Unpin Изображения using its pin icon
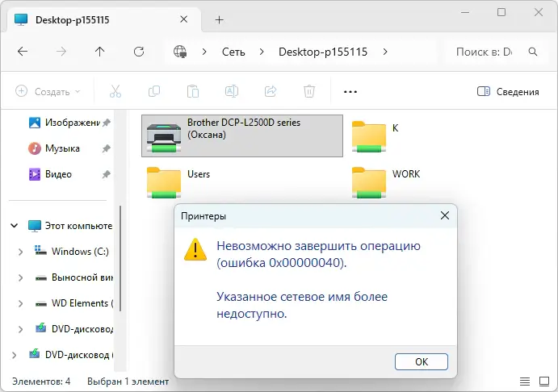Image resolution: width=558 pixels, height=392 pixels. [x=106, y=123]
